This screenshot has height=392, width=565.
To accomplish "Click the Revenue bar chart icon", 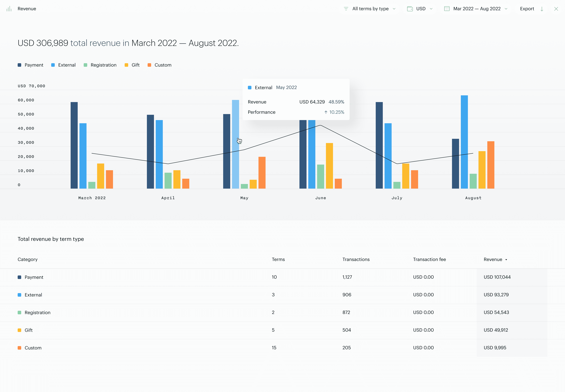I will 9,9.
